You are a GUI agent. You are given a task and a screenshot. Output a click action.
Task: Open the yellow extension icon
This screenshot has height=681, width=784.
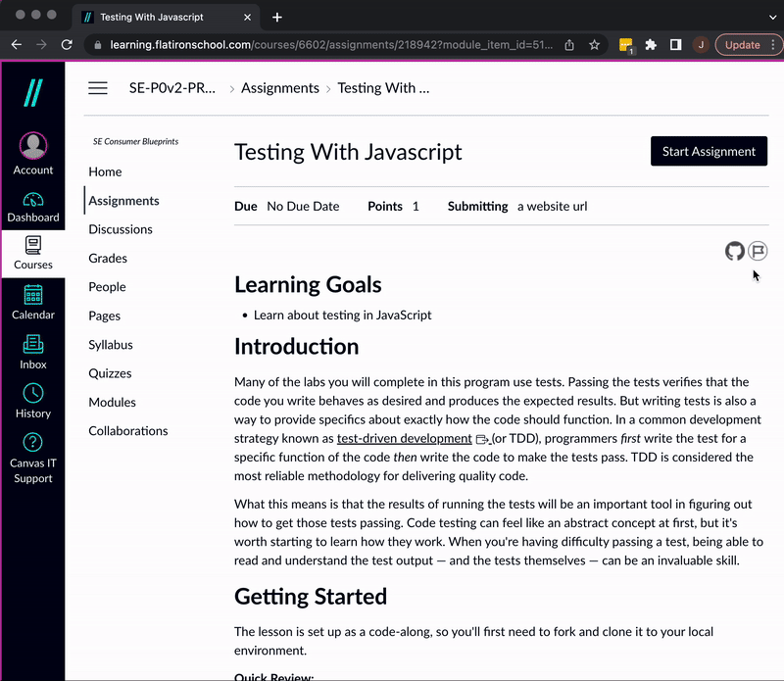coord(625,45)
